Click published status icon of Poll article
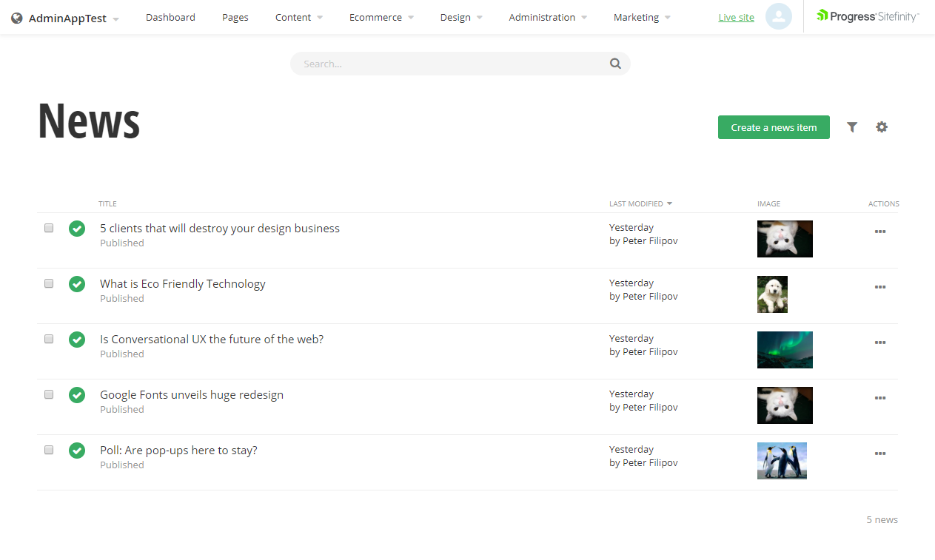The height and width of the screenshot is (560, 935). pos(77,451)
